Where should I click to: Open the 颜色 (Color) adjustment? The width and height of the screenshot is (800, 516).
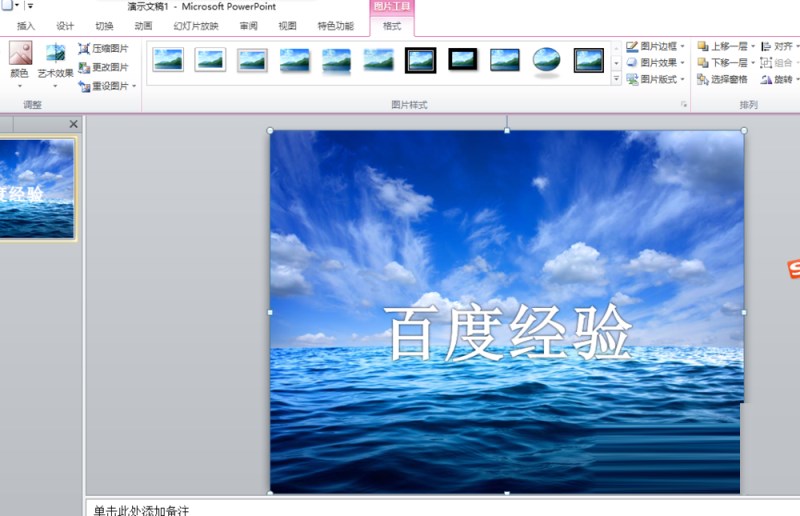[x=19, y=64]
